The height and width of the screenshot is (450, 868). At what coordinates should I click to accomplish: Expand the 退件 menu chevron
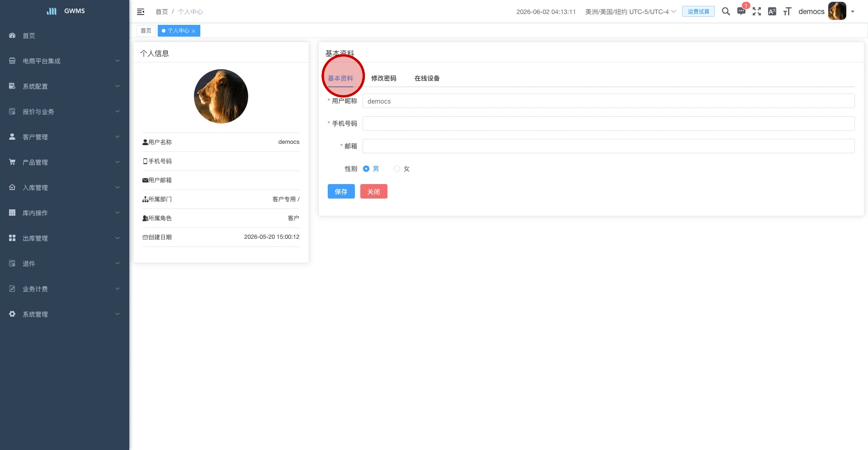pyautogui.click(x=118, y=263)
